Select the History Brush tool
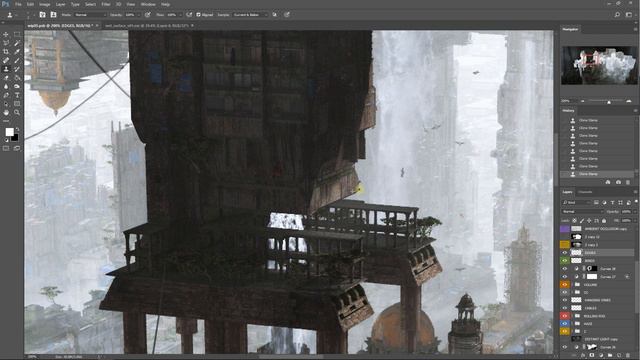 tap(17, 69)
